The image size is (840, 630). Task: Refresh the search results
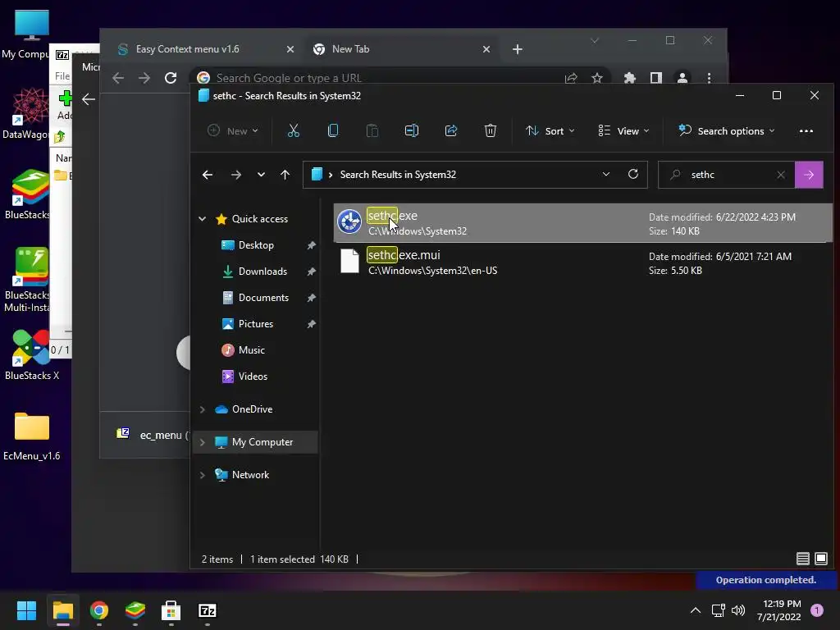tap(633, 174)
